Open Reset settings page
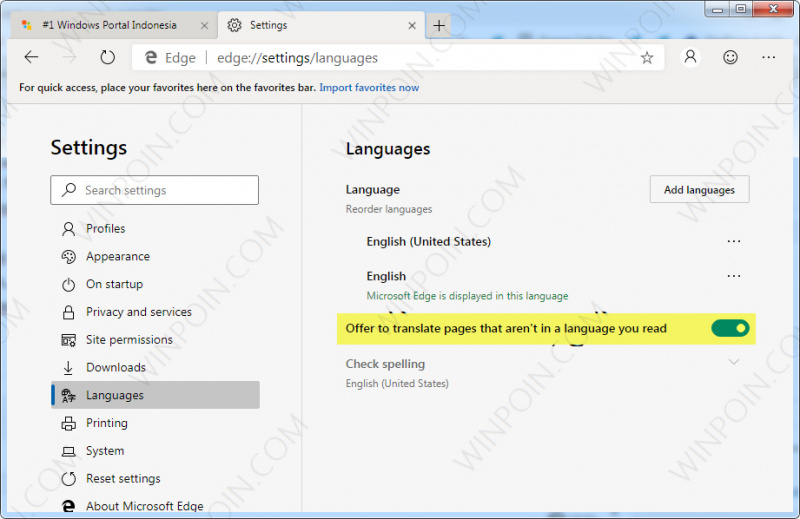 pyautogui.click(x=155, y=479)
